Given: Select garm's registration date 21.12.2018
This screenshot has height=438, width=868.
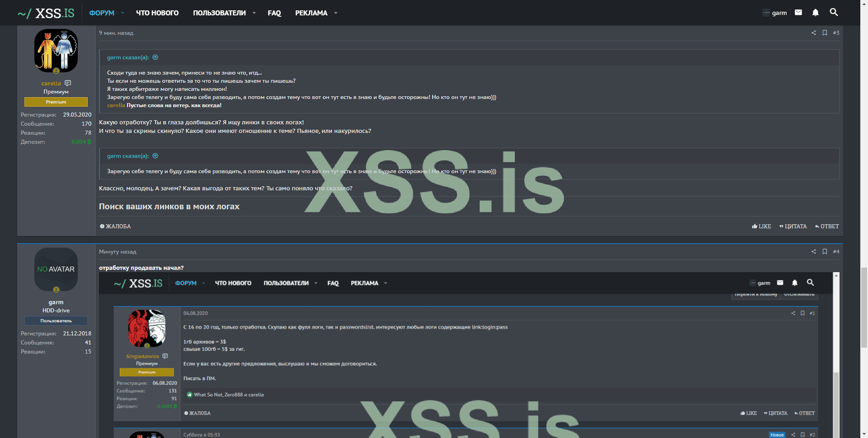Looking at the screenshot, I should point(77,334).
